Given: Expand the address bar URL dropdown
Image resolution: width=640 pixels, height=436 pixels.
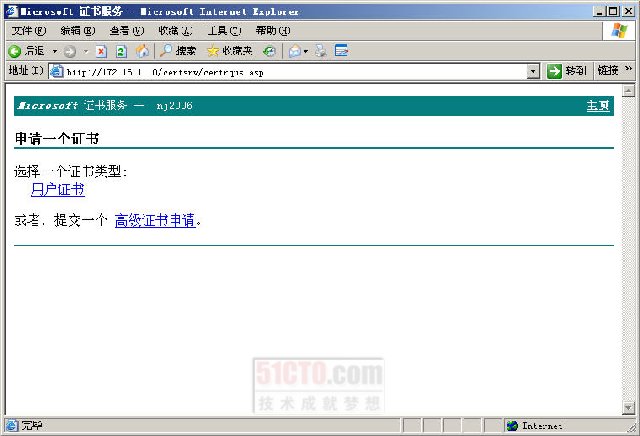Looking at the screenshot, I should point(533,71).
